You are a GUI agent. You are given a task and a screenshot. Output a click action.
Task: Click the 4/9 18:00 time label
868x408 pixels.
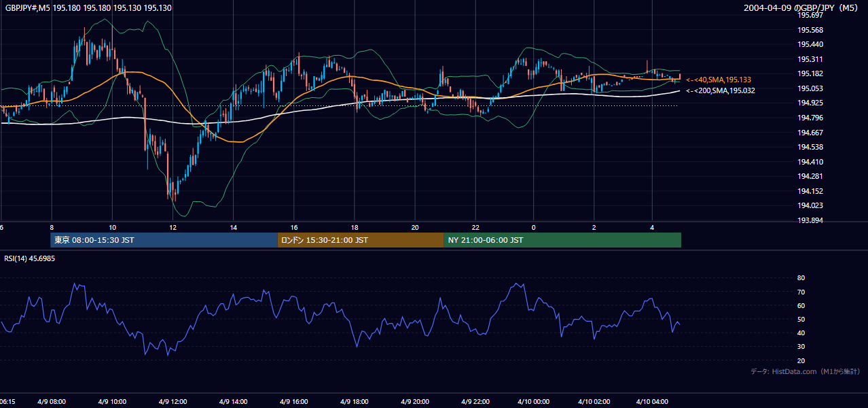[355, 401]
